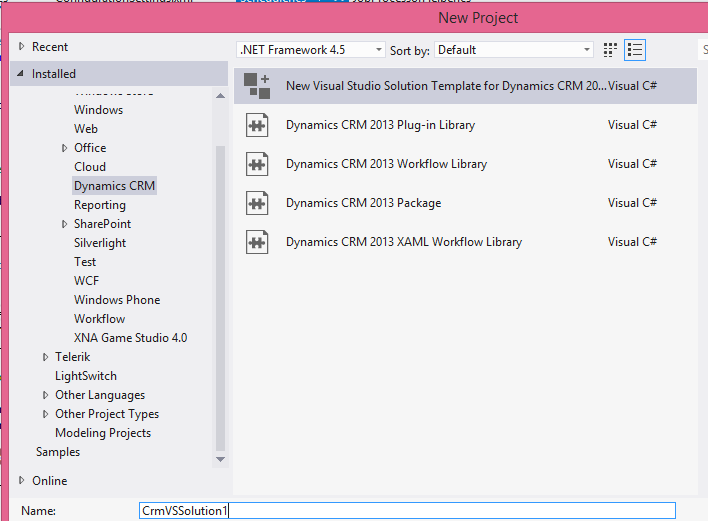Click the XAML Workflow Library template icon
The width and height of the screenshot is (708, 521).
258,242
